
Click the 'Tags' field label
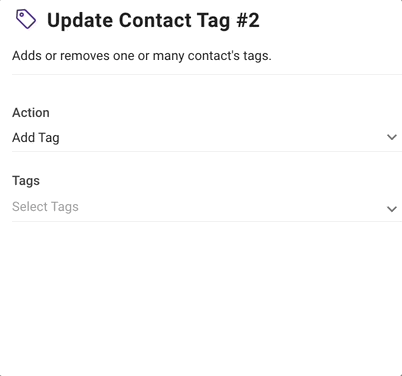tap(26, 181)
